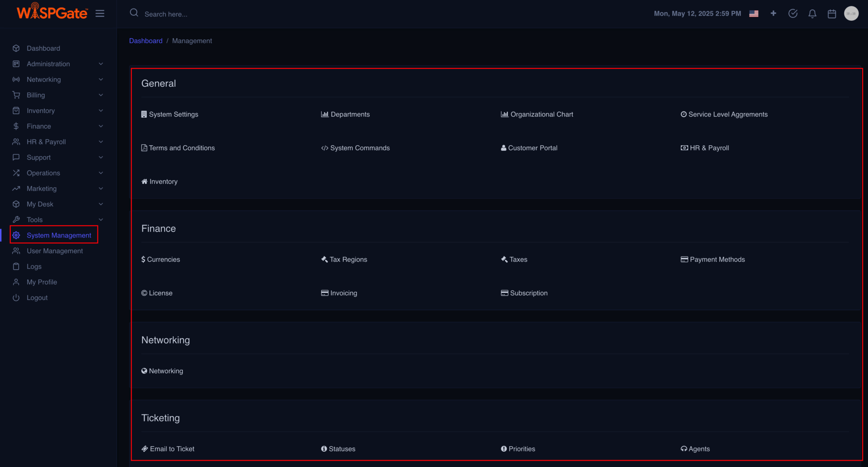This screenshot has width=868, height=467.
Task: Expand the Billing sidebar section
Action: click(36, 95)
